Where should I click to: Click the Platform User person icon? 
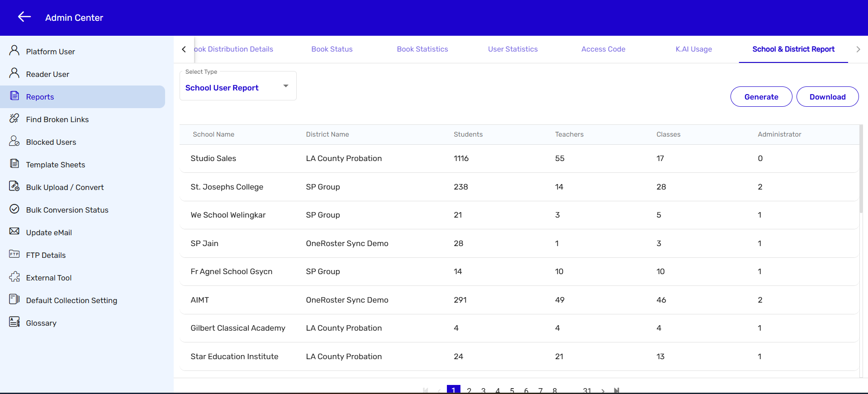point(14,51)
